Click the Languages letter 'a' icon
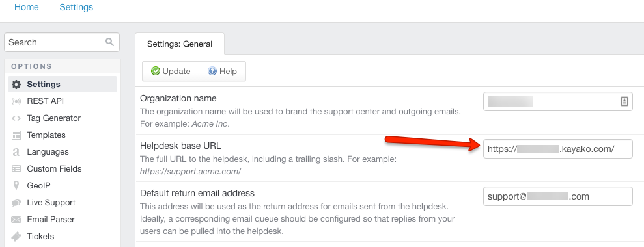 coord(16,152)
